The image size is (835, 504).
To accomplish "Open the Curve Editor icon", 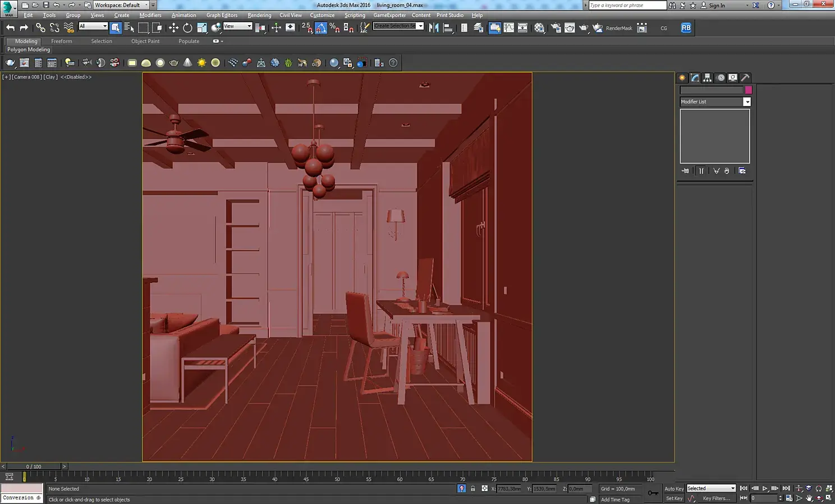I will (x=509, y=27).
